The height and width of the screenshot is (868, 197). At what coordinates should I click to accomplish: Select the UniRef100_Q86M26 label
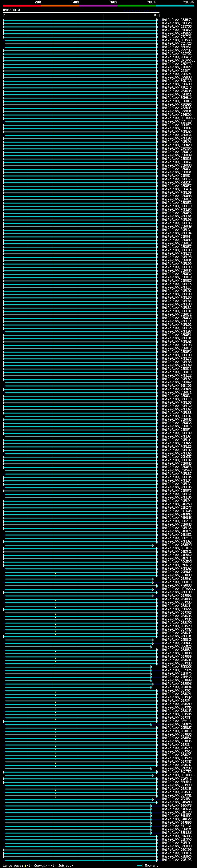177,646
